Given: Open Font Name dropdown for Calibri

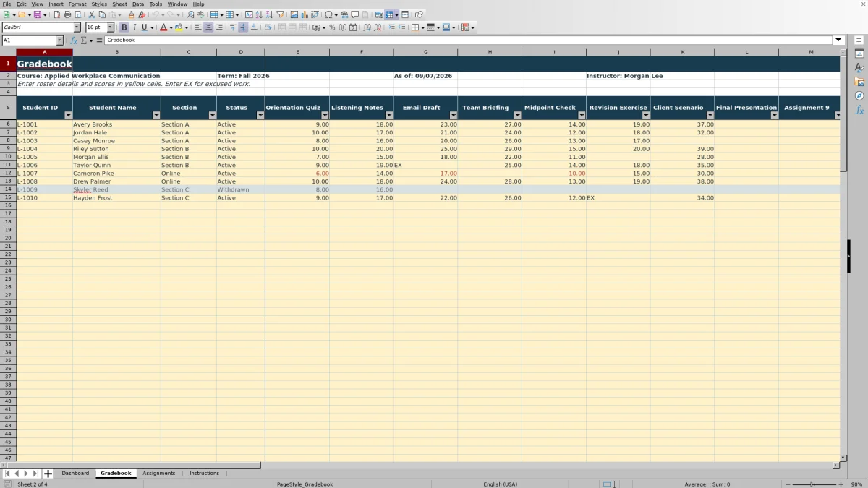Looking at the screenshot, I should tap(77, 27).
